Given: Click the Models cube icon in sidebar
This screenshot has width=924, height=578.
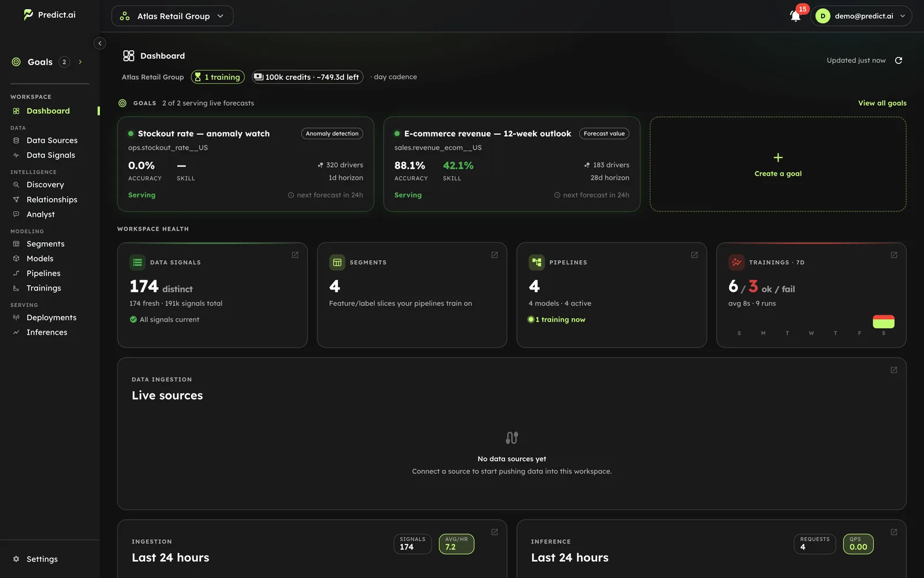Looking at the screenshot, I should click(16, 259).
